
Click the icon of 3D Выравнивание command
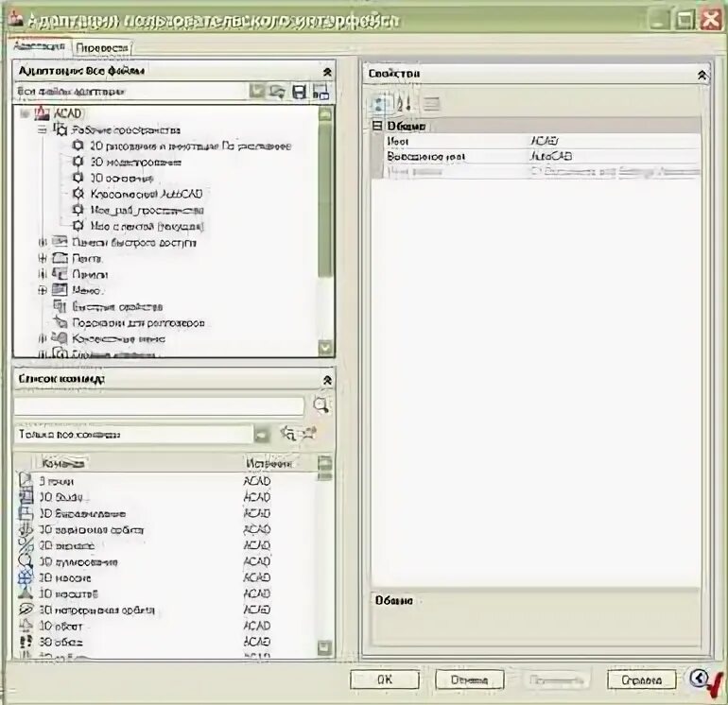pyautogui.click(x=26, y=513)
